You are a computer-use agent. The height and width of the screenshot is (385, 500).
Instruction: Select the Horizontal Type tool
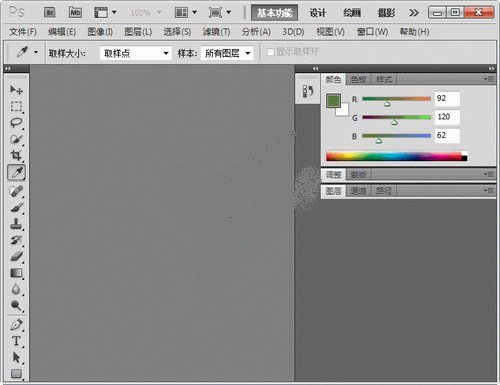pos(16,341)
